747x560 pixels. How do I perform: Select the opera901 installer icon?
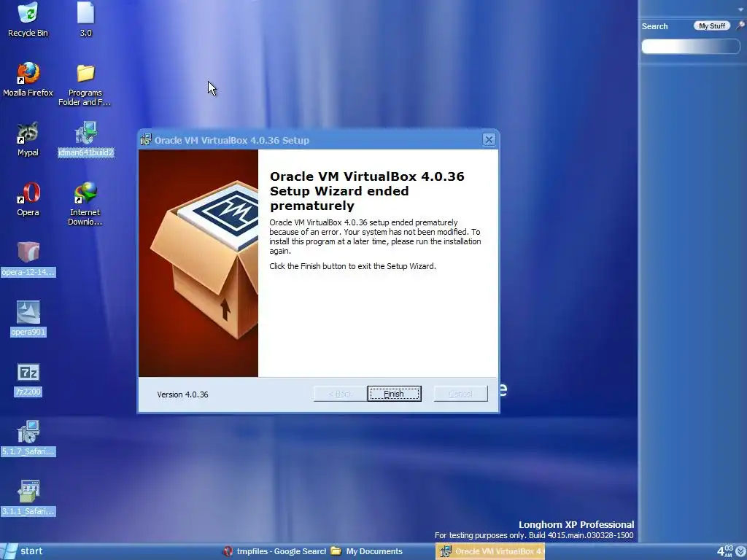point(28,319)
